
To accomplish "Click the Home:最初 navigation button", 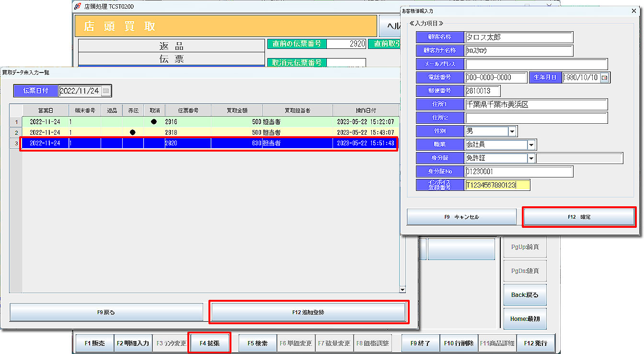I will (524, 319).
